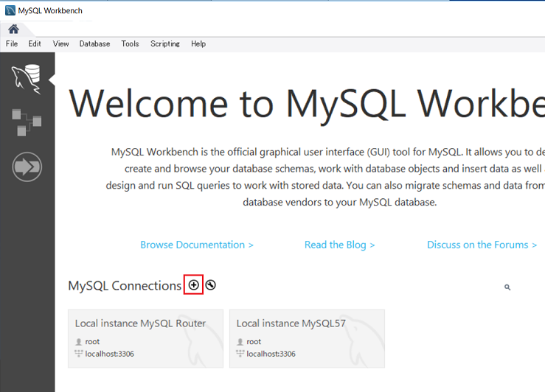The image size is (545, 392).
Task: Click the Browse Documentation link
Action: tap(197, 245)
